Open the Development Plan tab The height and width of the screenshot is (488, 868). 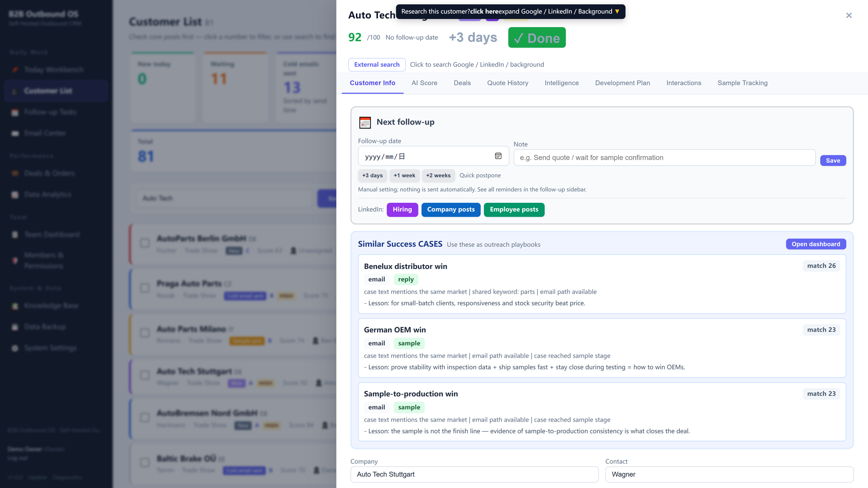tap(622, 83)
